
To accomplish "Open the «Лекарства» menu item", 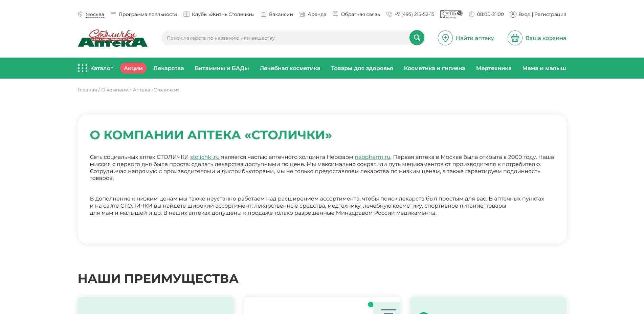I will (168, 68).
